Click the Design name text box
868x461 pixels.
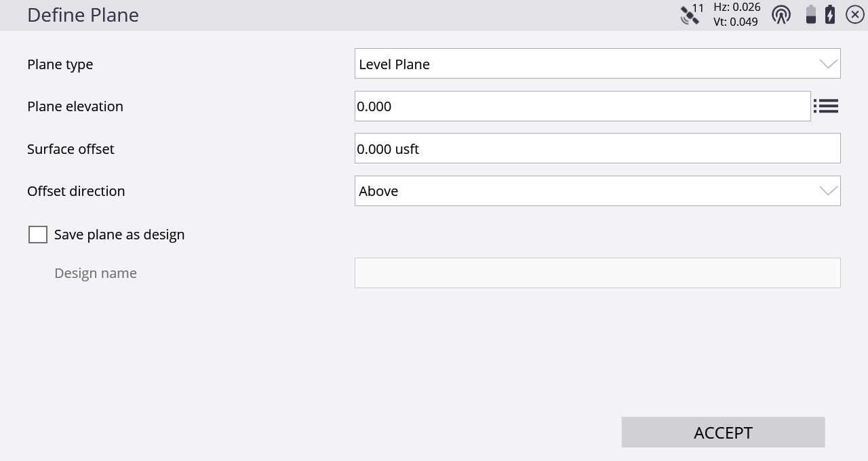597,273
